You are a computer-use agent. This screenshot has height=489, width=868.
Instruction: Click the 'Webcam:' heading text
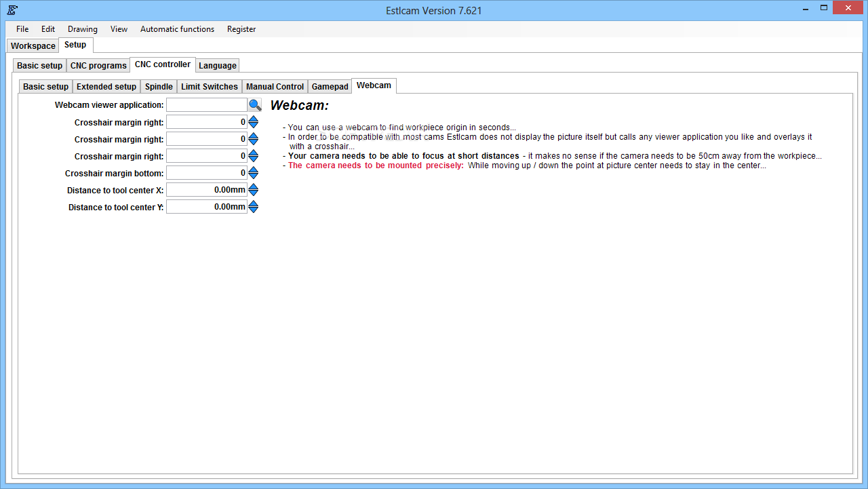[300, 106]
